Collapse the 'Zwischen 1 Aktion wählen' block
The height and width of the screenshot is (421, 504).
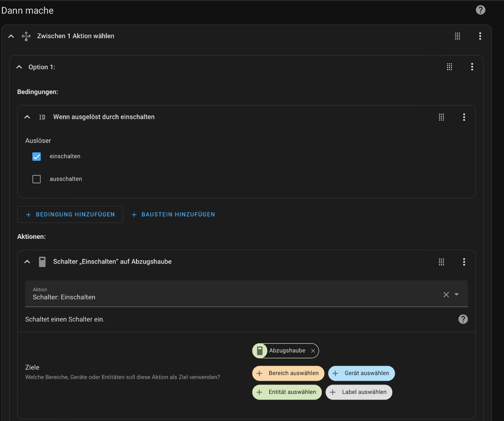click(x=11, y=36)
